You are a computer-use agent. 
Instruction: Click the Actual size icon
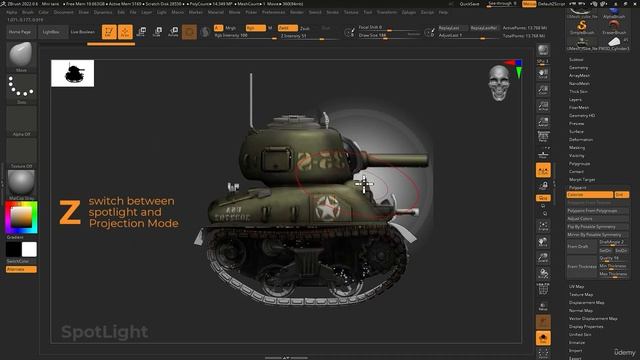coord(543,106)
